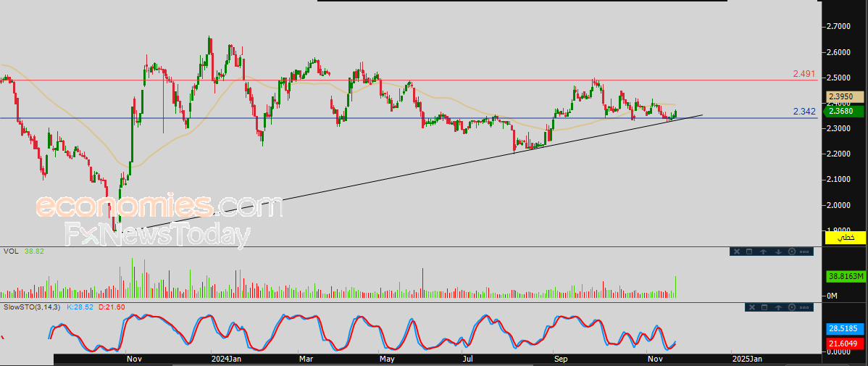868x366 pixels.
Task: Select the red 2.491 resistance level label
Action: [804, 74]
